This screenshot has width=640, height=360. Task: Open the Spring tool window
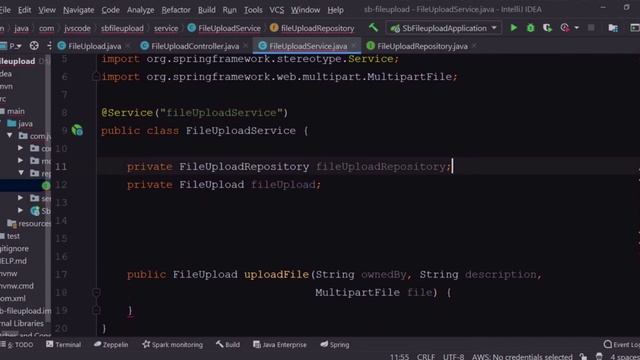pos(335,344)
